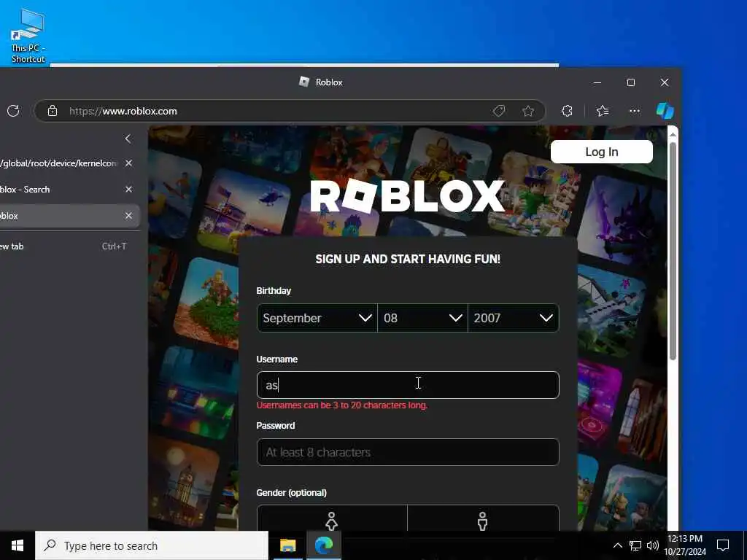Open the Favorites list icon
This screenshot has height=560, width=747.
603,111
